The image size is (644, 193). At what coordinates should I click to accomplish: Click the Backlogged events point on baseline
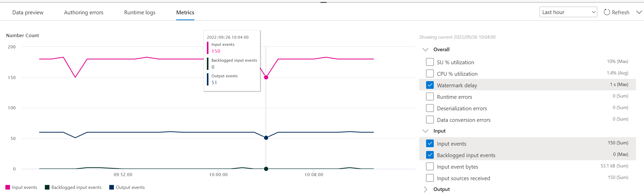[x=266, y=169]
